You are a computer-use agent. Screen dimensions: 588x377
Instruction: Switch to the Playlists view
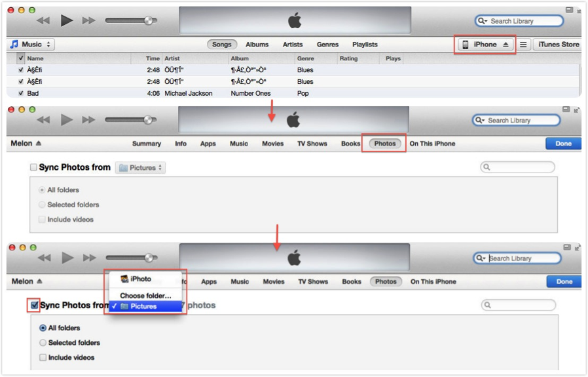coord(365,45)
